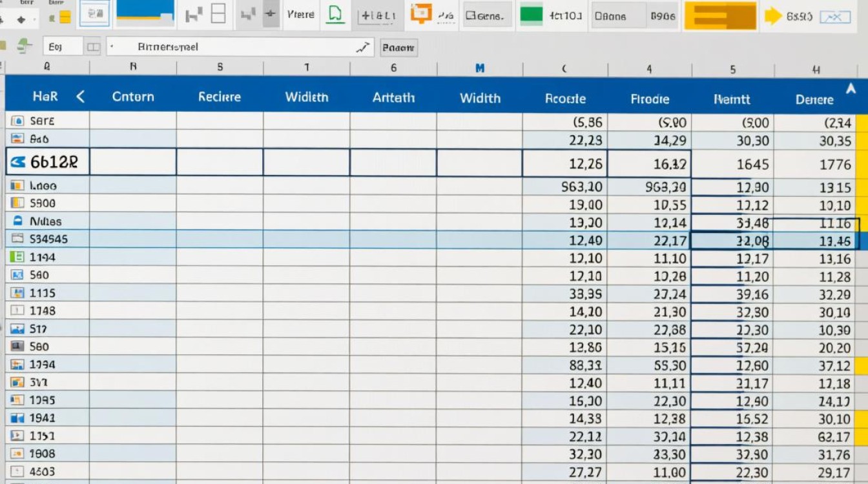Screen dimensions: 868x484
Task: Select the Cntern column header
Action: point(133,97)
